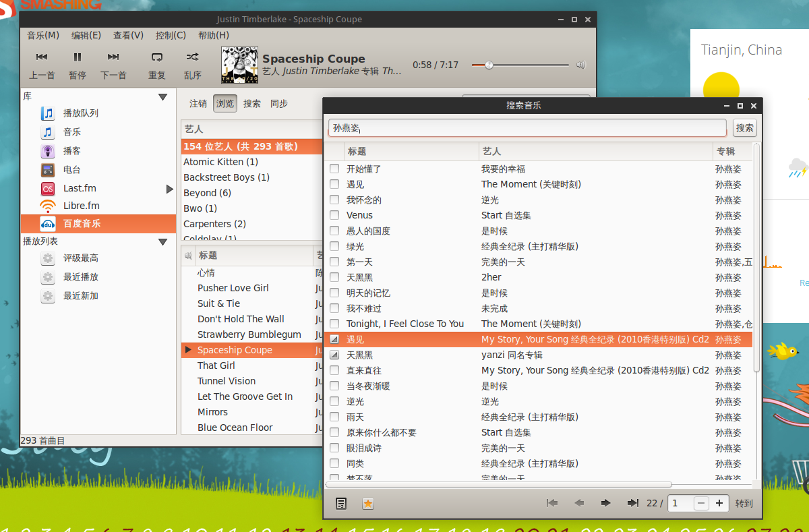Go to next results page

point(605,503)
